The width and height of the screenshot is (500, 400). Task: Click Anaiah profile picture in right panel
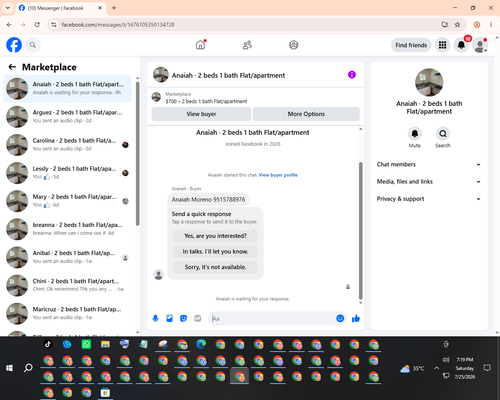(x=429, y=82)
